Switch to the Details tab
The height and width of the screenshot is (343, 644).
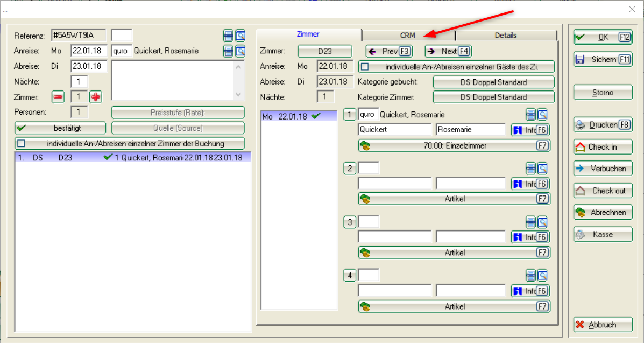tap(505, 36)
